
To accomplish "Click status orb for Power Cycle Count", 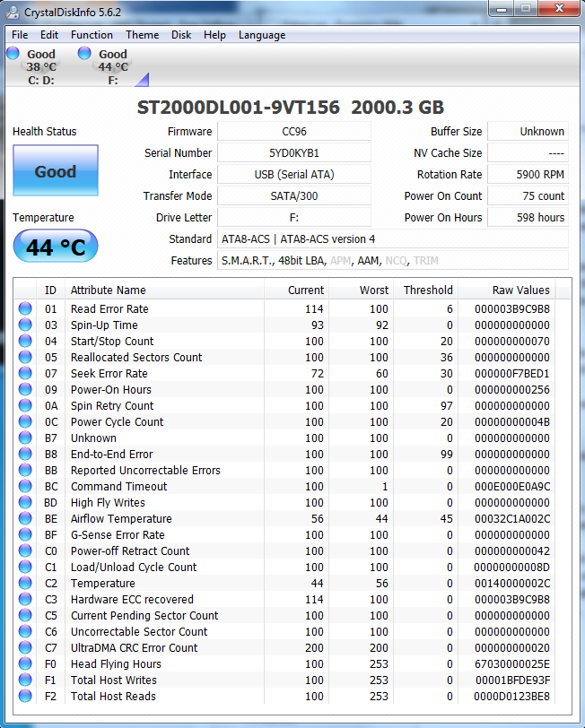I will (x=25, y=421).
